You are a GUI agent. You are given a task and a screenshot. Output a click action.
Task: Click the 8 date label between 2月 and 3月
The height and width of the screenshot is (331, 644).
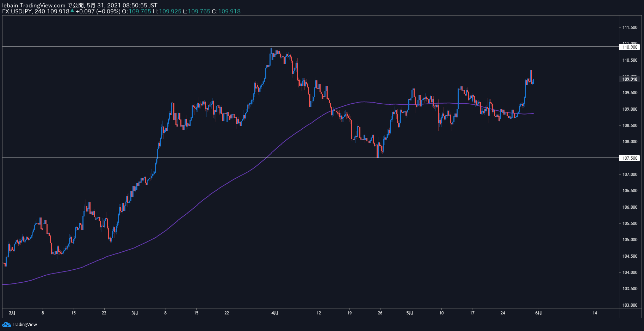tap(43, 313)
